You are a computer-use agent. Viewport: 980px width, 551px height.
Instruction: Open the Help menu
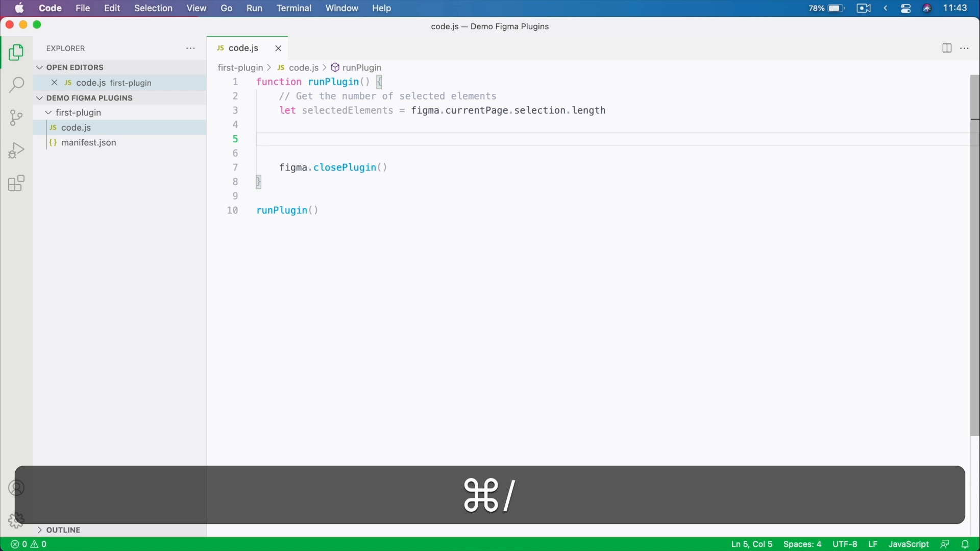point(382,8)
